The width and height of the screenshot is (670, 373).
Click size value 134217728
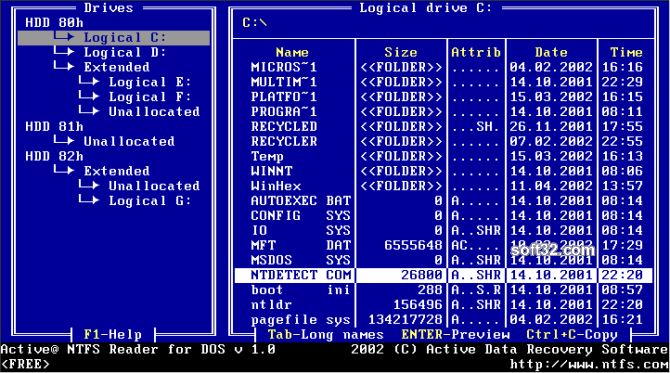(405, 320)
